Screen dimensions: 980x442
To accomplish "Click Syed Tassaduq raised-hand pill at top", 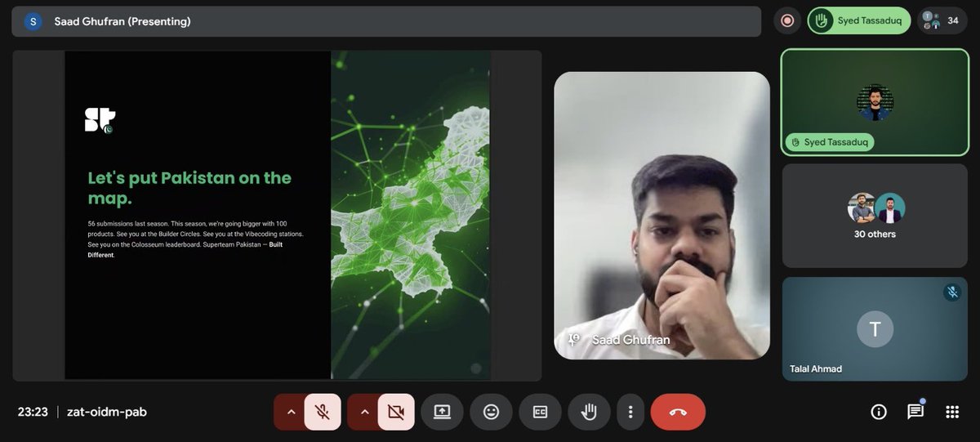I will (859, 20).
